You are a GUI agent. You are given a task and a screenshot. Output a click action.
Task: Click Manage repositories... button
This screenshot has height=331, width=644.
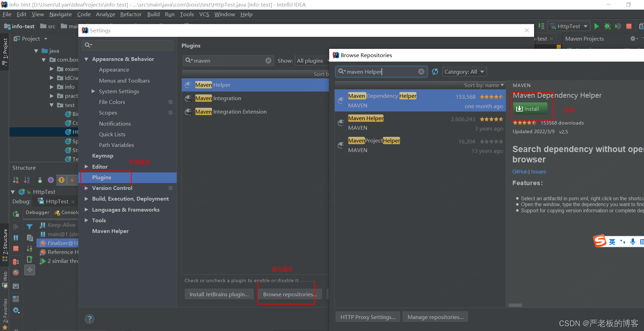(435, 317)
